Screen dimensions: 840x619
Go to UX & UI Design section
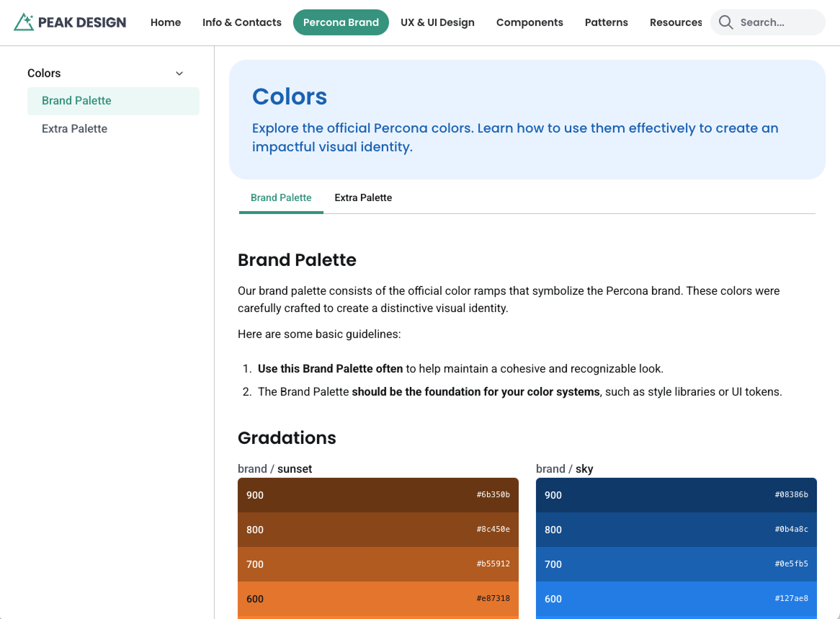tap(437, 22)
